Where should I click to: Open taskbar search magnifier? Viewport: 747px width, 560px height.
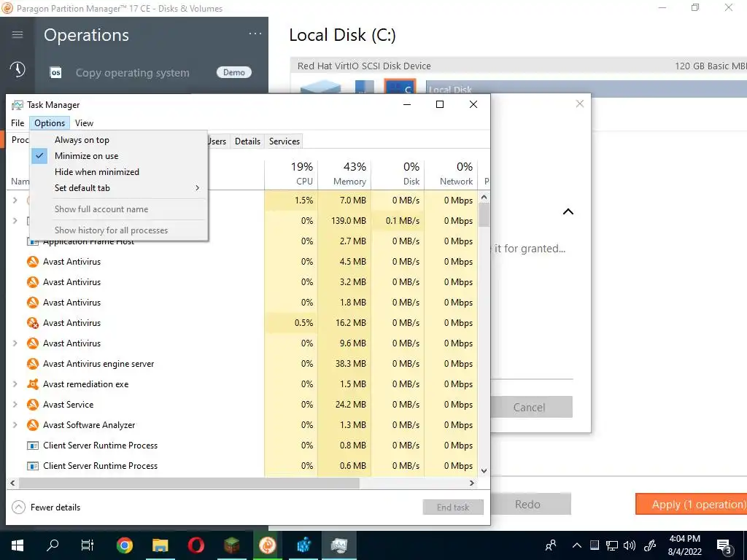click(53, 545)
